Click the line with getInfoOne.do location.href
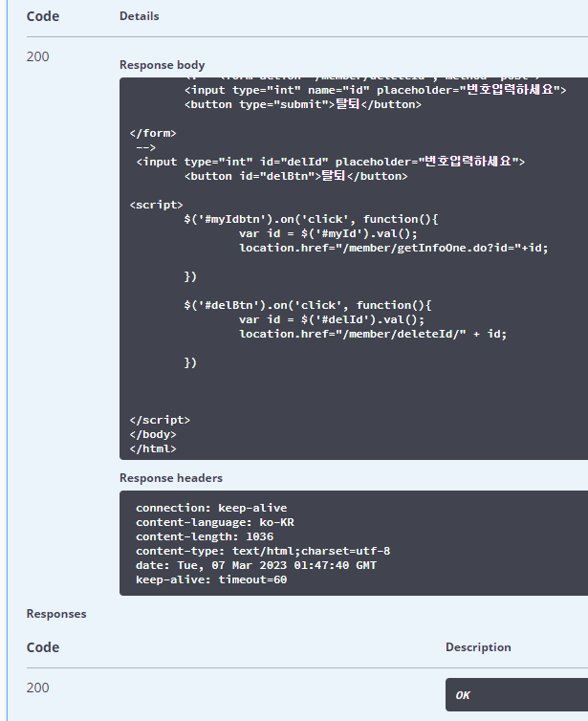Image resolution: width=588 pixels, height=721 pixels. coord(394,248)
